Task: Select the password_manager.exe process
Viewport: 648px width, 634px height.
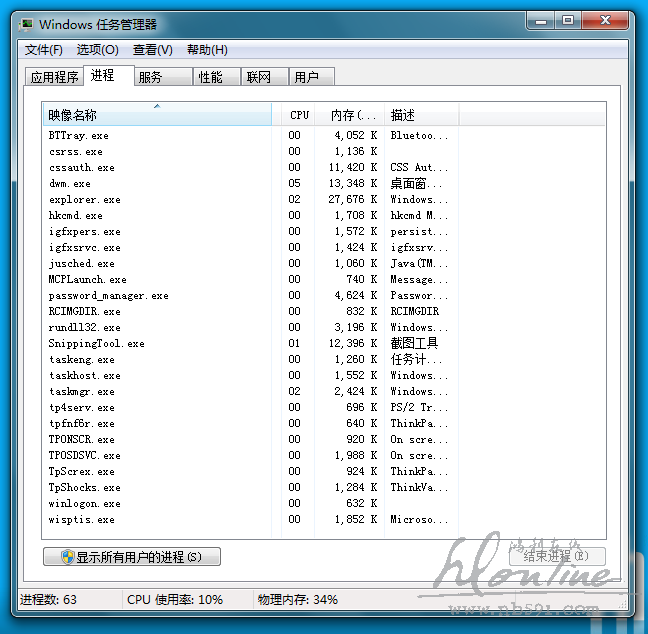Action: (108, 296)
